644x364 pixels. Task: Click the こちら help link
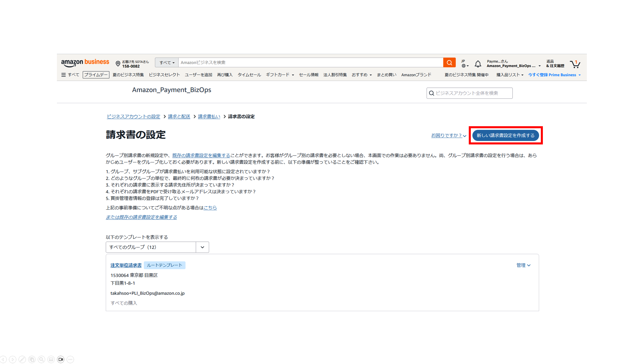coord(210,208)
